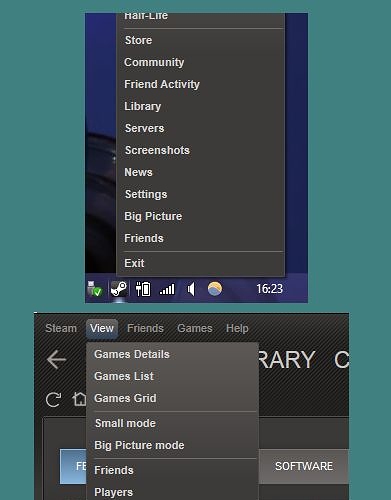Go back with the left arrow icon
391x500 pixels.
point(56,360)
